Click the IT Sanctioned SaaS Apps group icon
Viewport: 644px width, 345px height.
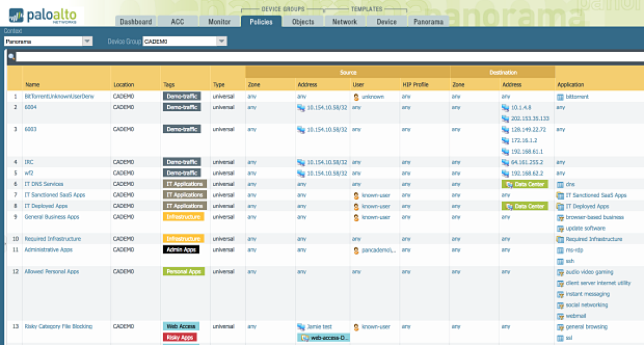(x=560, y=195)
